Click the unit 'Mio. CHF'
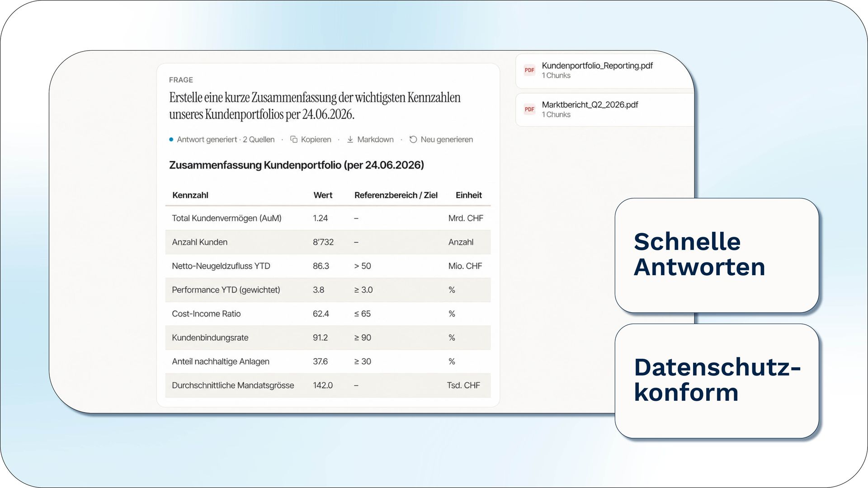 465,266
